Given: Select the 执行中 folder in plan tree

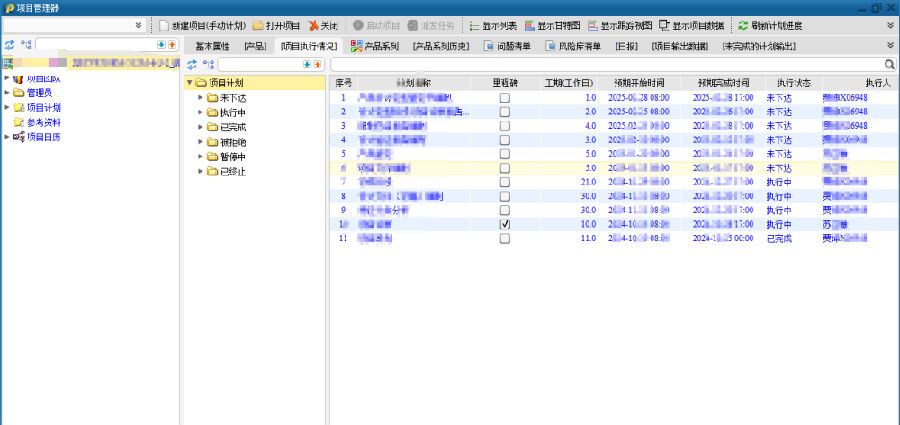Looking at the screenshot, I should pos(232,113).
